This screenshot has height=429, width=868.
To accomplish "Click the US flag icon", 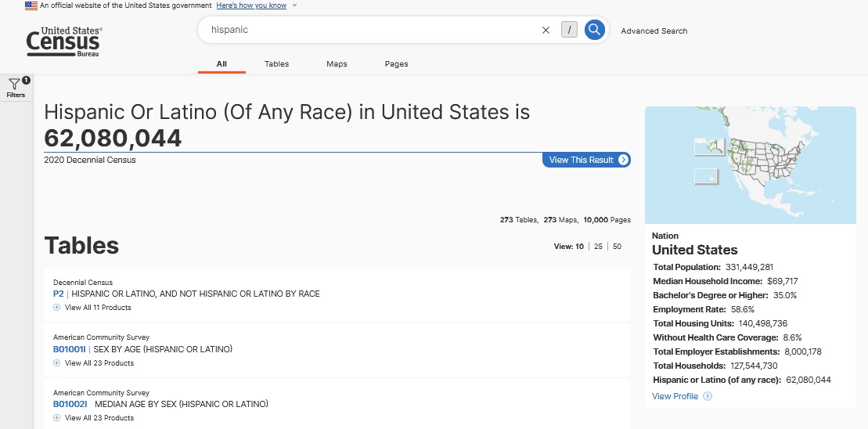I will coord(31,5).
